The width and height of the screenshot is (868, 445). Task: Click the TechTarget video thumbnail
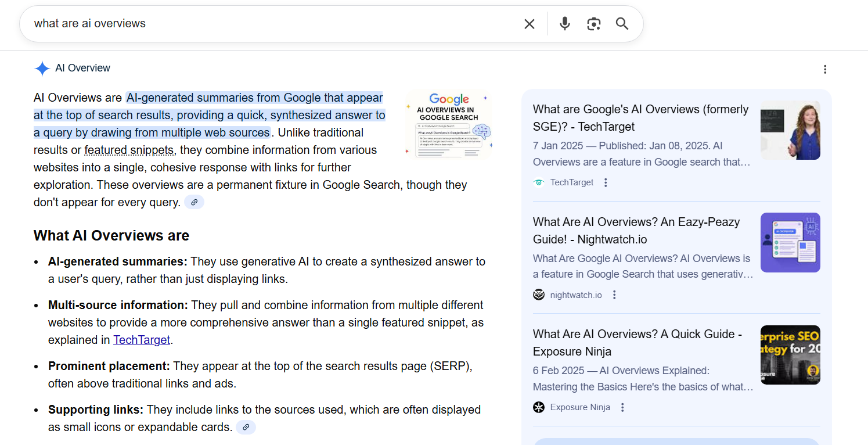(790, 130)
